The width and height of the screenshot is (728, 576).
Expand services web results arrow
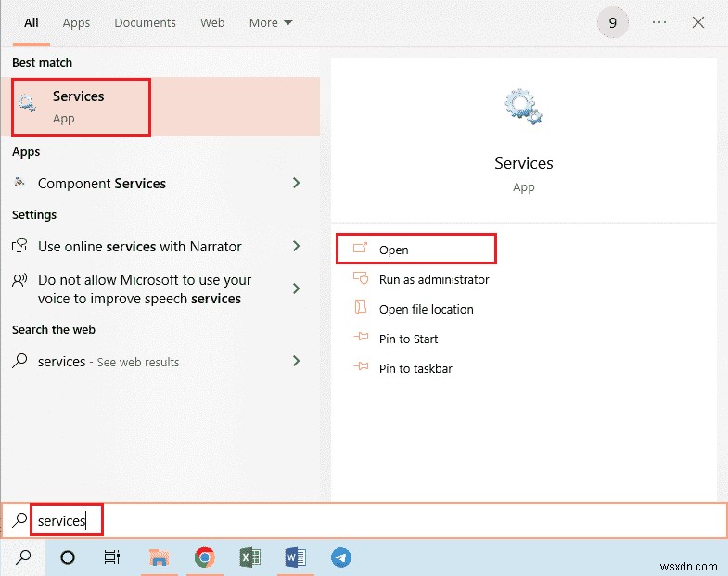coord(296,361)
